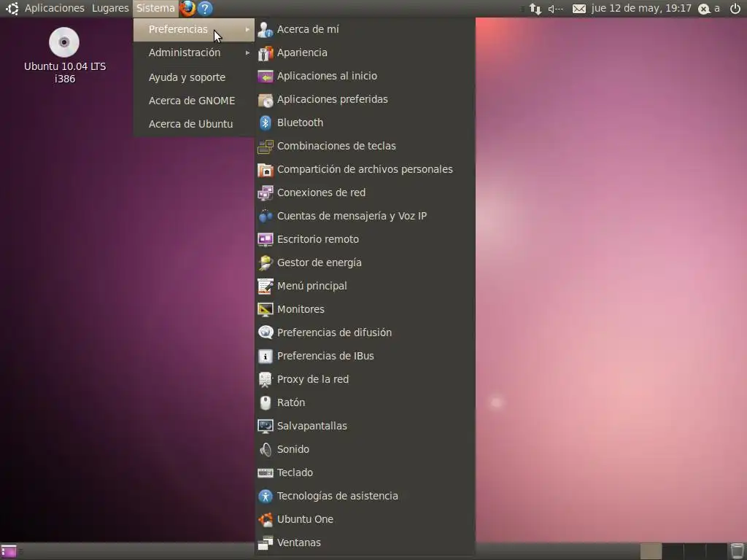This screenshot has width=747, height=560.
Task: Click the Escritorio remoto icon
Action: 266,239
